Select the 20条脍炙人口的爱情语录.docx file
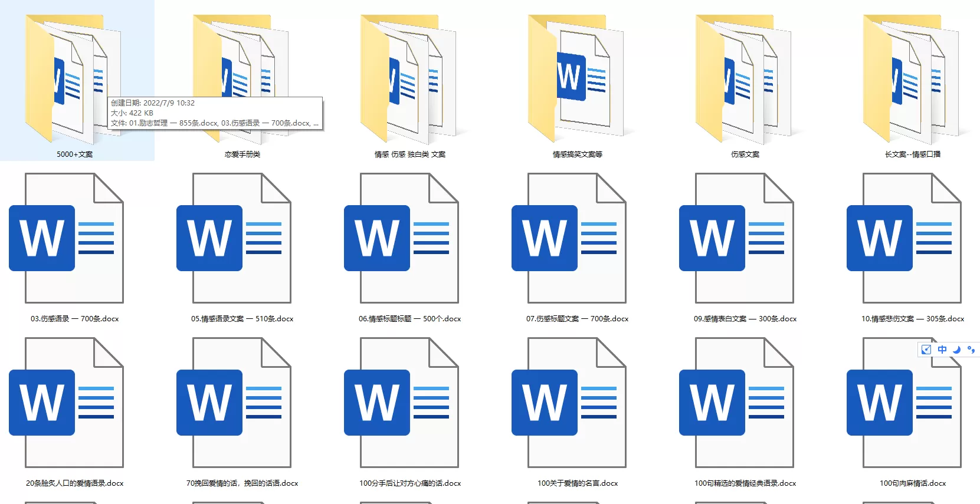Image resolution: width=980 pixels, height=504 pixels. [74, 403]
